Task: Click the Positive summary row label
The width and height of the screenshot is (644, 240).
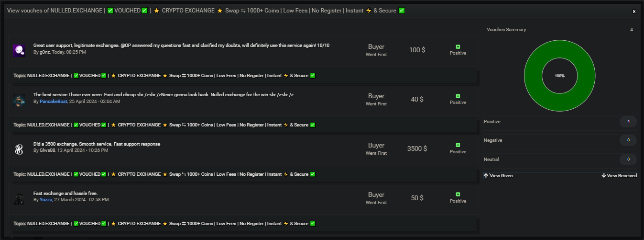Action: tap(492, 122)
